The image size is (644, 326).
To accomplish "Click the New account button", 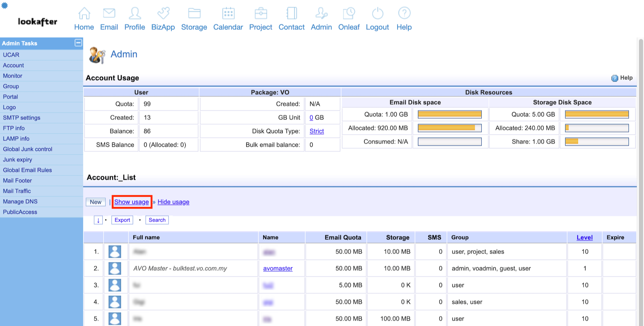I will point(96,202).
